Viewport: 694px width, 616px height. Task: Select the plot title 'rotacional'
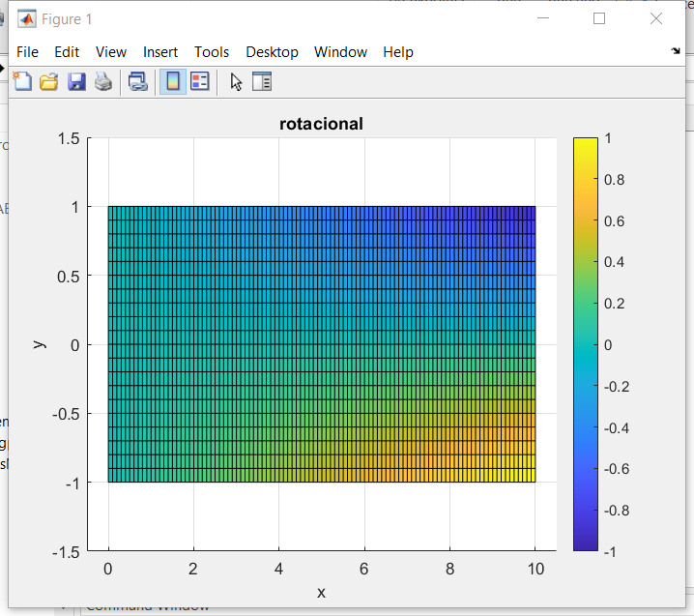pyautogui.click(x=321, y=124)
